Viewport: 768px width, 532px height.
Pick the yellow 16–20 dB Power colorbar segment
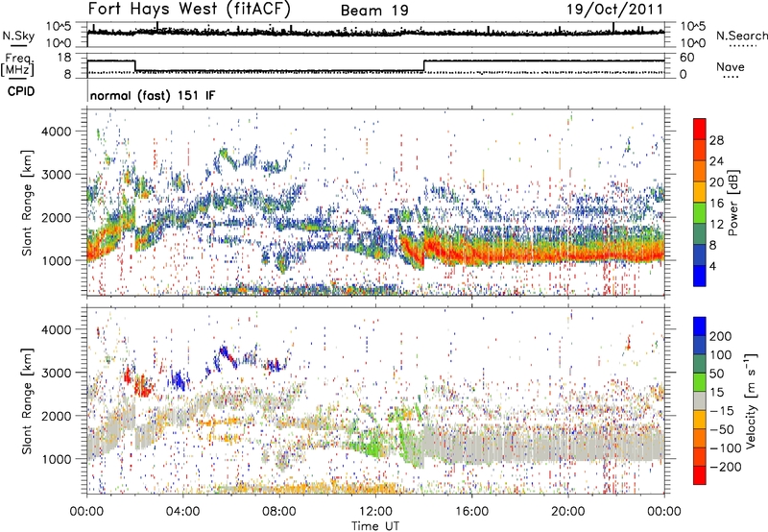point(700,191)
